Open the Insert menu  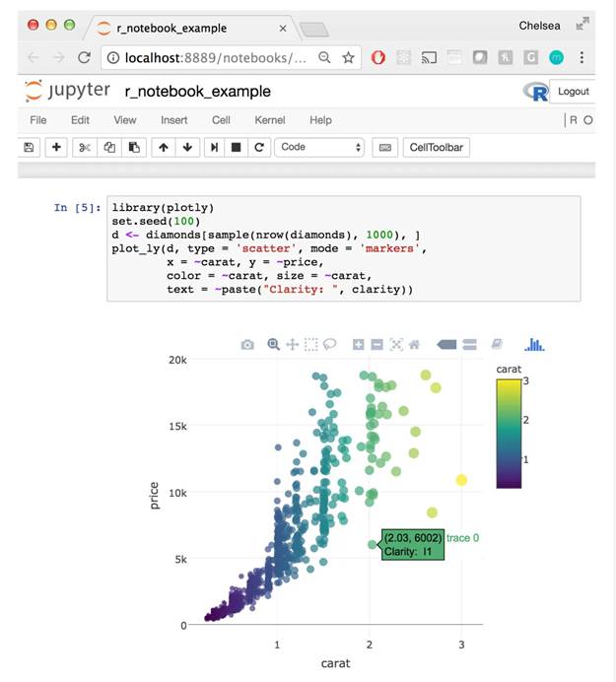[174, 120]
